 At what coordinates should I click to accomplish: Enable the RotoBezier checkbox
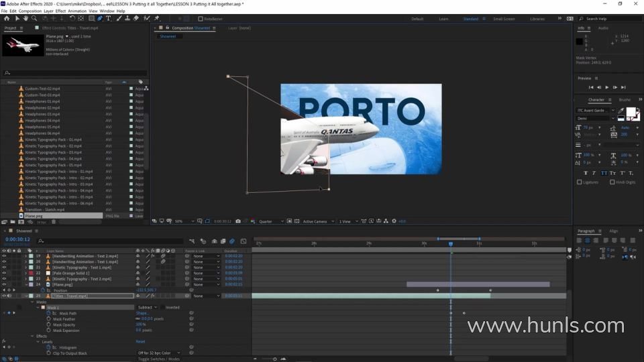[x=201, y=19]
